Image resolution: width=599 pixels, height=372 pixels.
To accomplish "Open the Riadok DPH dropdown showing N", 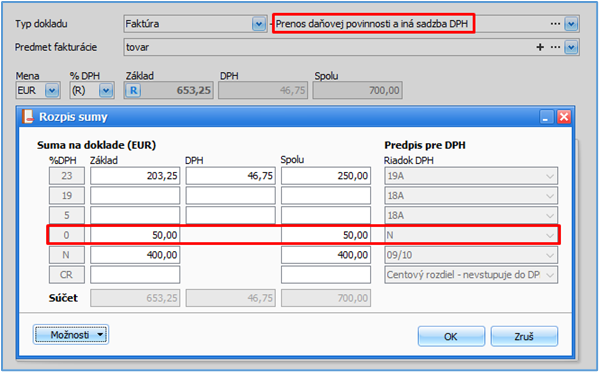I will tap(471, 235).
